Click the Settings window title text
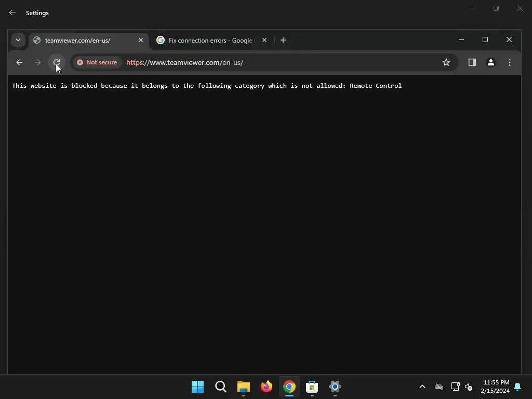 pos(37,13)
